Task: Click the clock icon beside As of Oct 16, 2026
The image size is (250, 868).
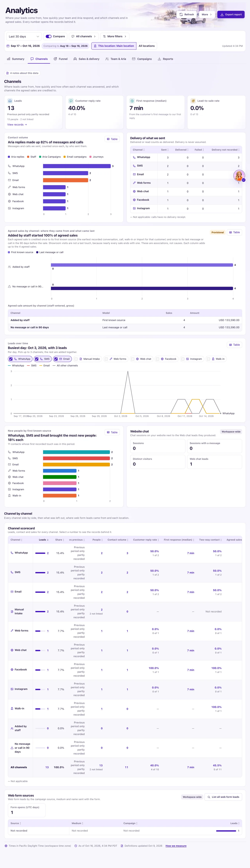Action: tap(76, 846)
